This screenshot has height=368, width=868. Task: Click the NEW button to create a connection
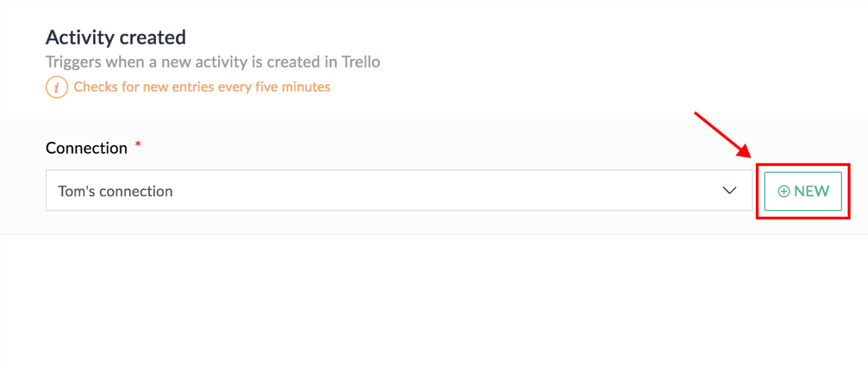click(x=803, y=191)
